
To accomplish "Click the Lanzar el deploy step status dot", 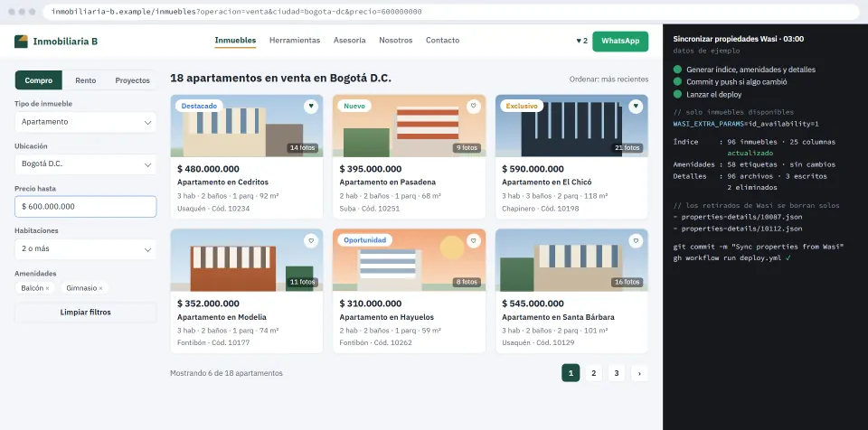I will click(677, 94).
